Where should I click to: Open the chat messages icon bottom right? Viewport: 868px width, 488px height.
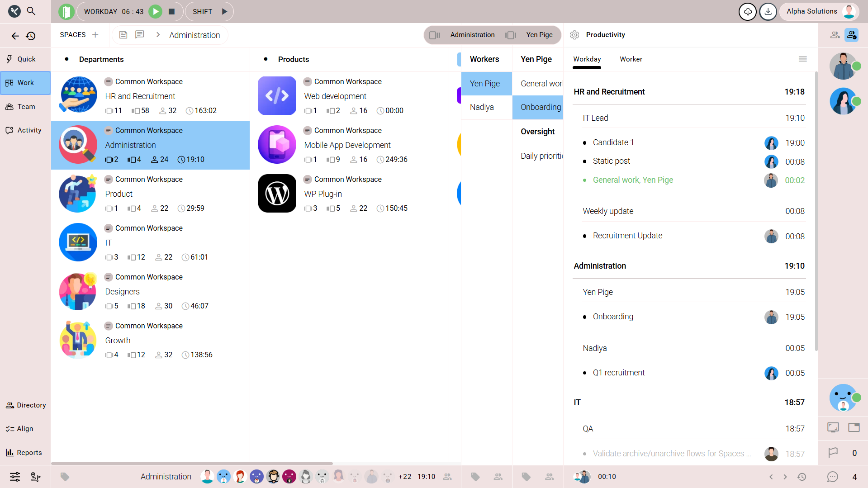click(x=833, y=477)
